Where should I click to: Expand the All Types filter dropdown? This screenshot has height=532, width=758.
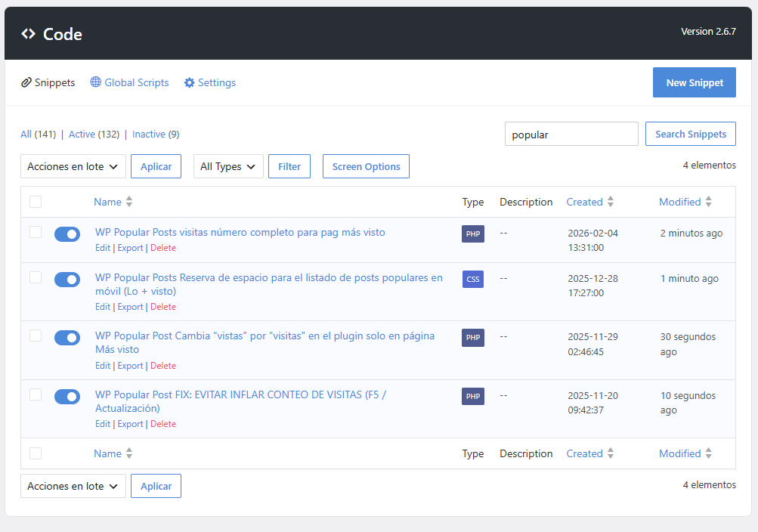click(228, 166)
